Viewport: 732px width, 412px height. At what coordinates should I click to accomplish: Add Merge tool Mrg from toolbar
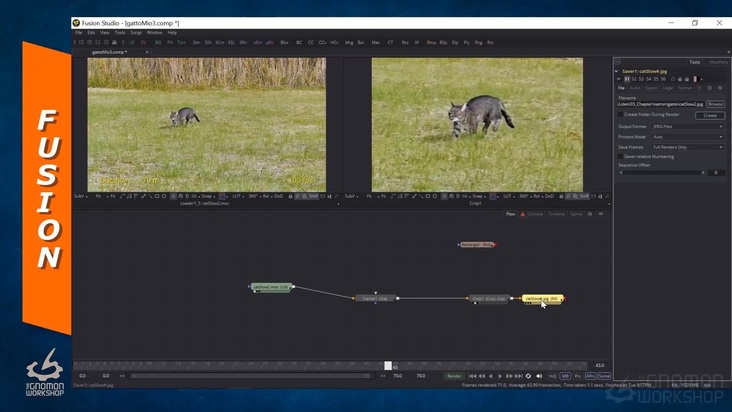tap(349, 42)
